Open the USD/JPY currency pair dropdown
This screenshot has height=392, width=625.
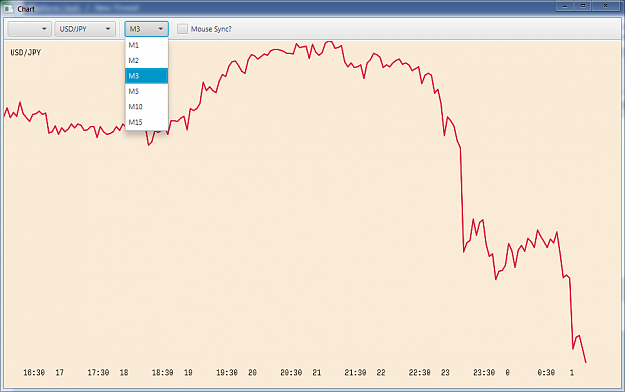pyautogui.click(x=85, y=29)
